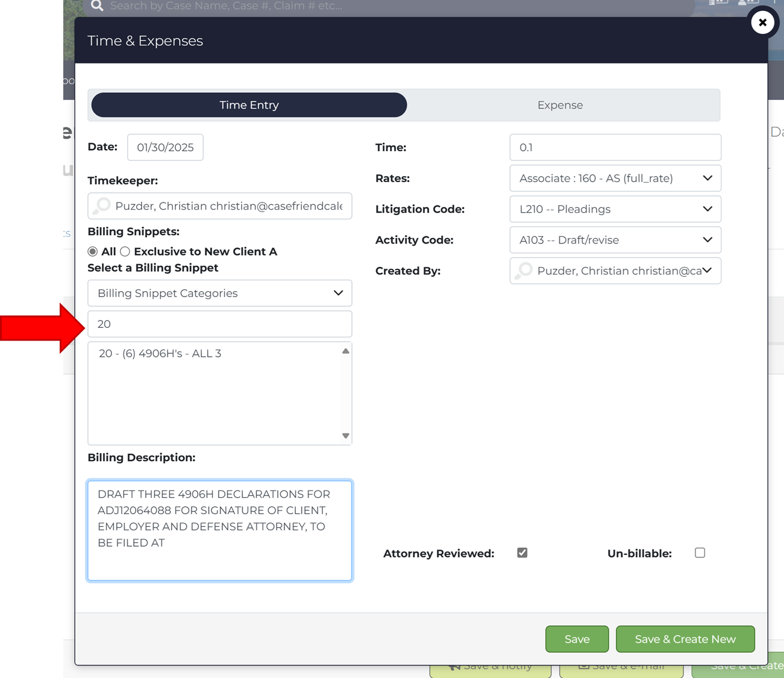The width and height of the screenshot is (784, 678).
Task: Select Exclusive to New Client A radio
Action: [125, 251]
